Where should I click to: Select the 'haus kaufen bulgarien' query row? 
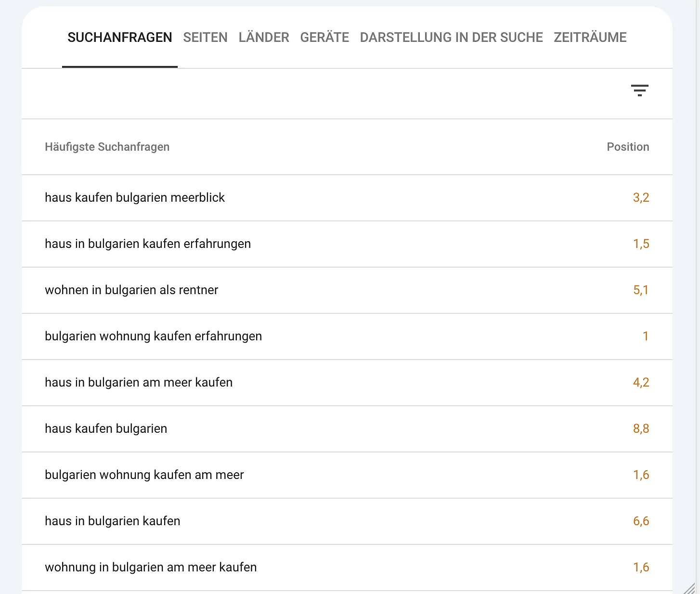[x=106, y=429]
